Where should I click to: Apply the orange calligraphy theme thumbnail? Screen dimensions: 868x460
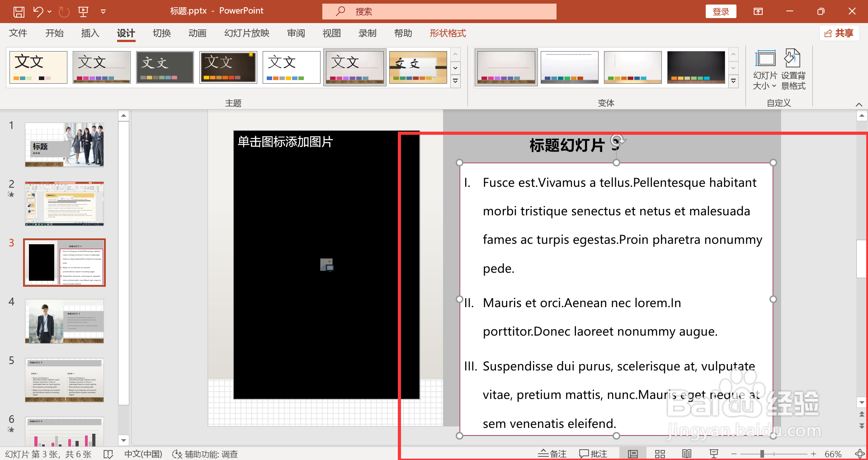[418, 67]
